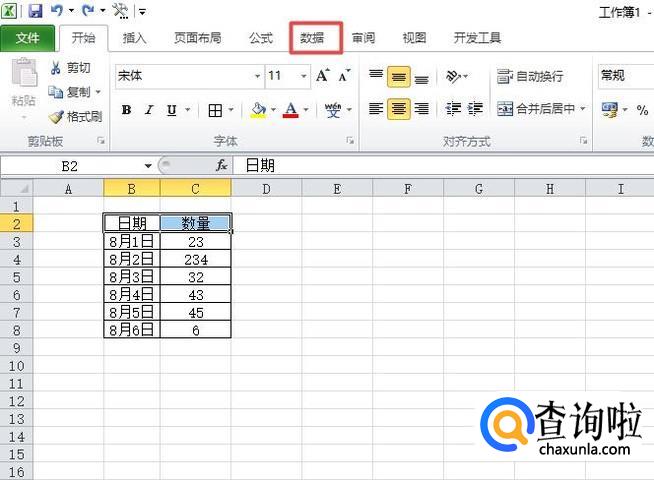Toggle Italic formatting
The height and width of the screenshot is (480, 654).
tap(149, 110)
